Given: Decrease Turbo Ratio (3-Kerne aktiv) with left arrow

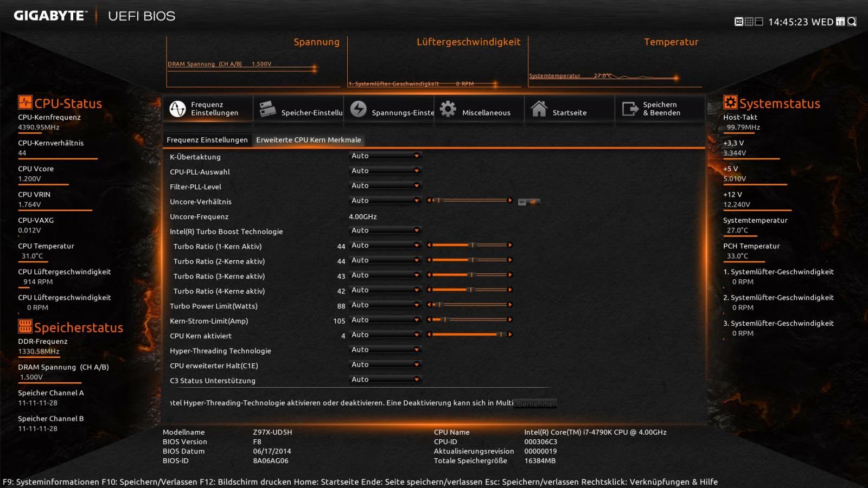Looking at the screenshot, I should coord(429,275).
